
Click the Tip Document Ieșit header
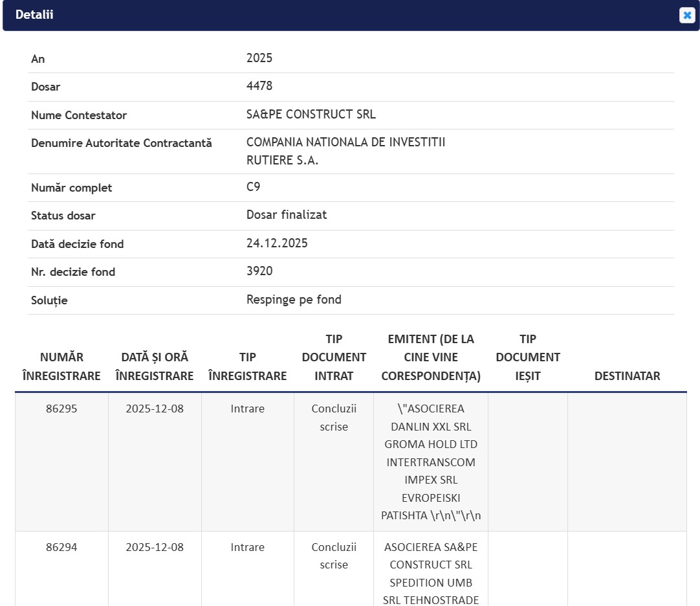click(x=527, y=357)
